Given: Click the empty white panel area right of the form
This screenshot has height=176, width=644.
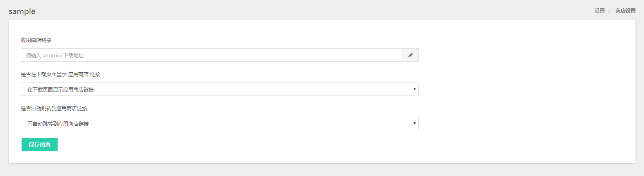Looking at the screenshot, I should tap(525, 90).
